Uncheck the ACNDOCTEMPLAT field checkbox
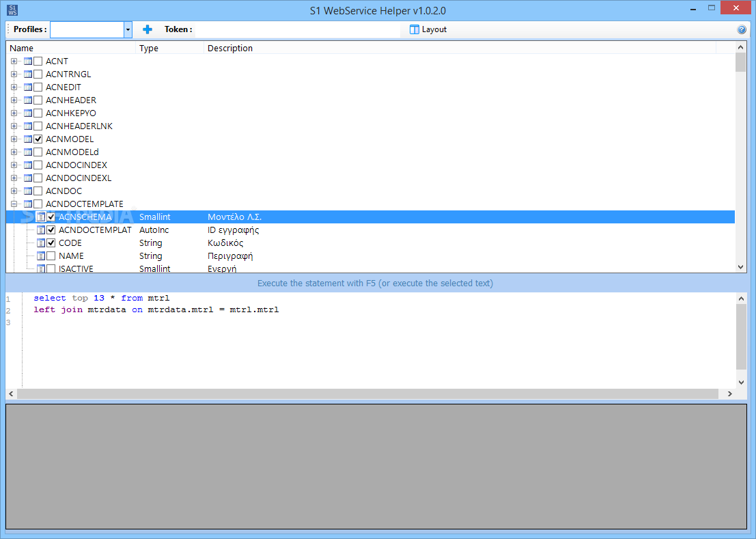This screenshot has height=539, width=756. point(51,230)
